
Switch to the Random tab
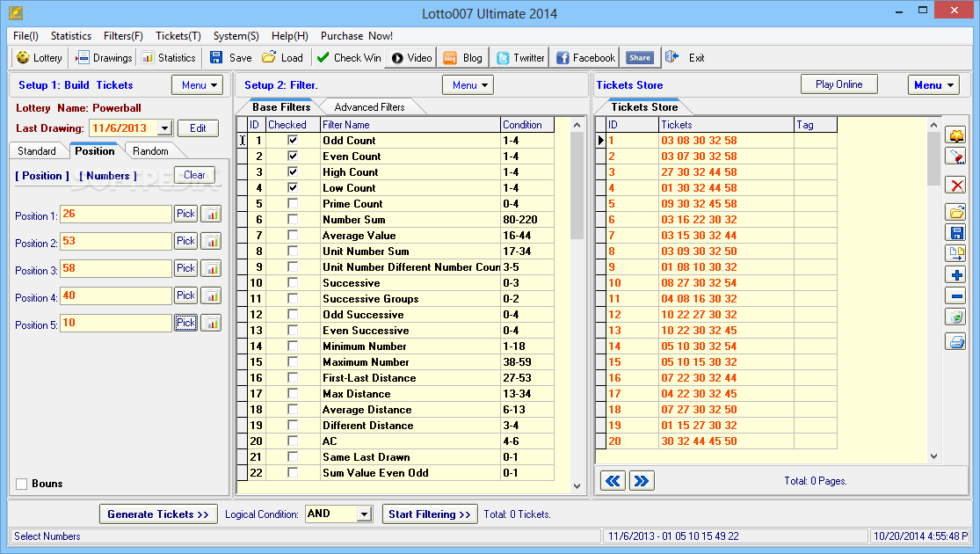150,151
